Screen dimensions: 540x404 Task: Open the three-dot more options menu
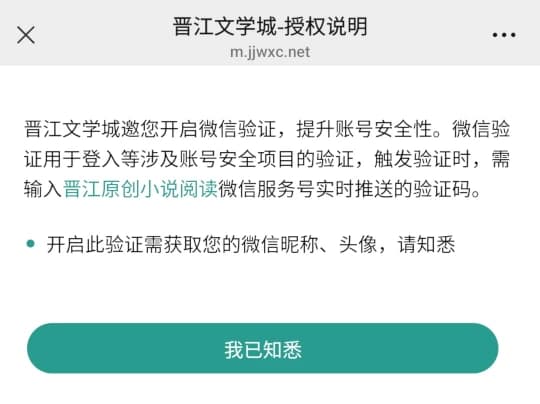[x=503, y=35]
